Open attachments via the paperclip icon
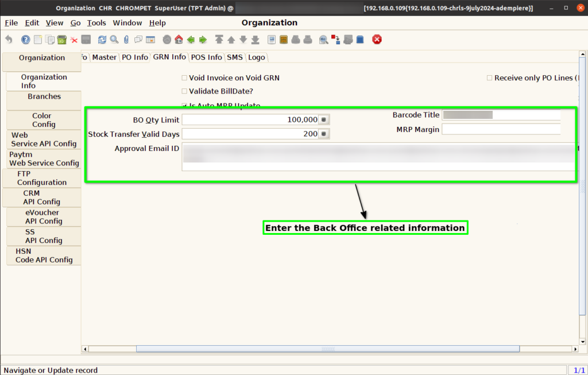 [x=126, y=40]
